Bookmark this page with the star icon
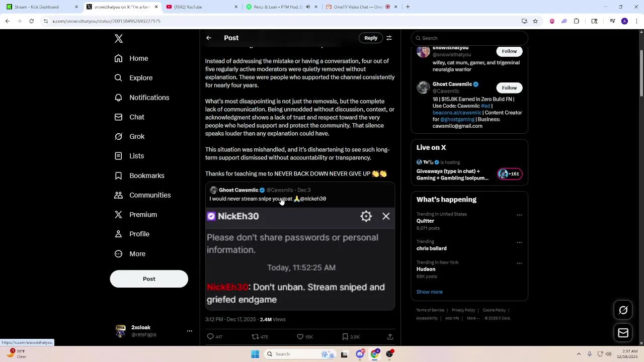Viewport: 644px width, 362px height. [535, 21]
